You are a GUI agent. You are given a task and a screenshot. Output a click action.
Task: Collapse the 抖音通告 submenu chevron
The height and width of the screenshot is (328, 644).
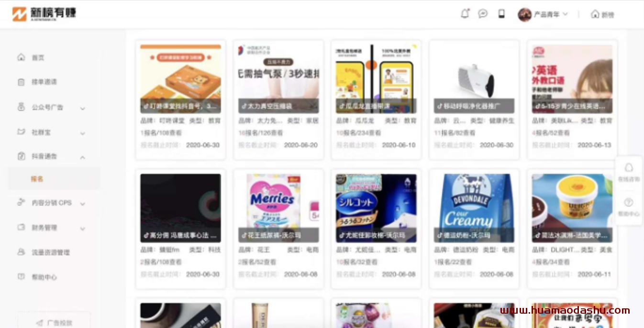[x=82, y=157]
